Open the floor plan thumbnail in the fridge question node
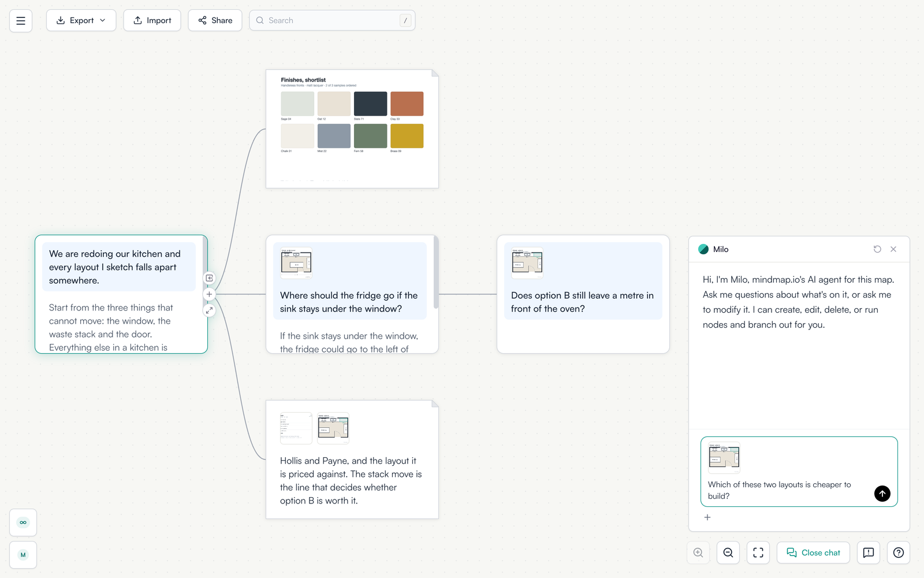The width and height of the screenshot is (924, 578). (296, 263)
